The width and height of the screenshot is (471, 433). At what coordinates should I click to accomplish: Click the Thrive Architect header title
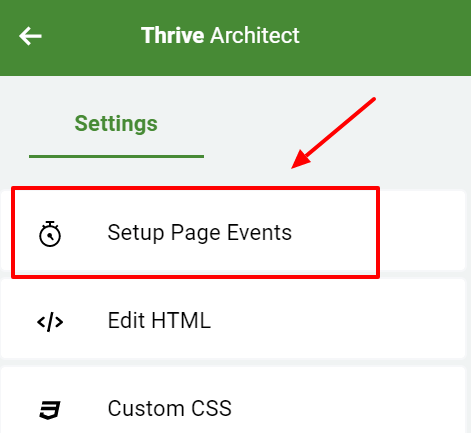tap(220, 35)
